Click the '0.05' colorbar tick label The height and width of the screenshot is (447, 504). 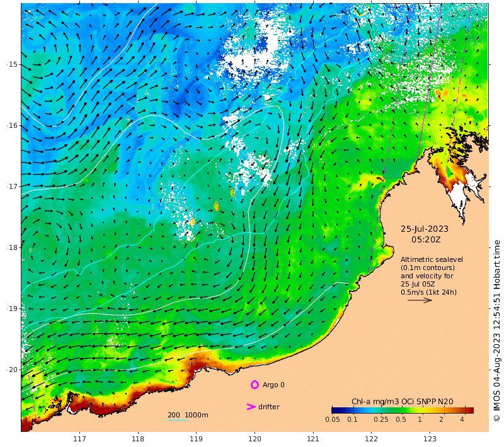coord(333,419)
